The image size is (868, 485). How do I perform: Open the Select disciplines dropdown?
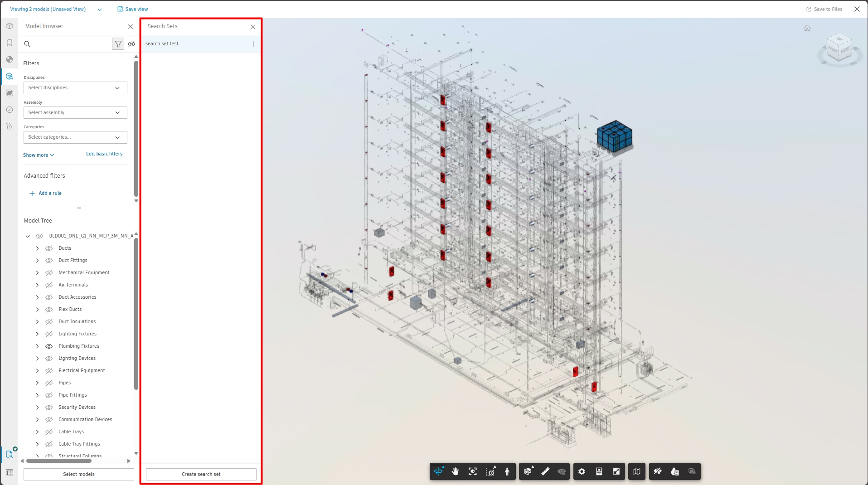pyautogui.click(x=75, y=88)
